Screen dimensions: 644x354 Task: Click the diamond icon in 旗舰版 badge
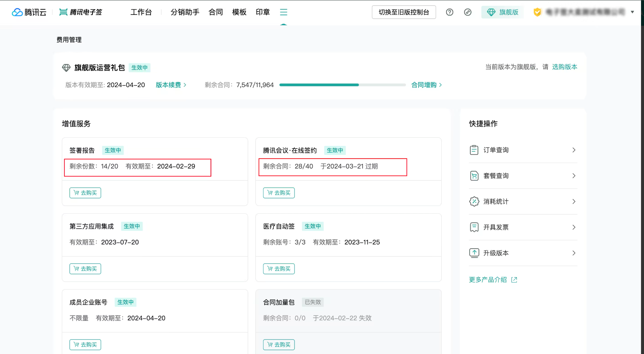491,12
